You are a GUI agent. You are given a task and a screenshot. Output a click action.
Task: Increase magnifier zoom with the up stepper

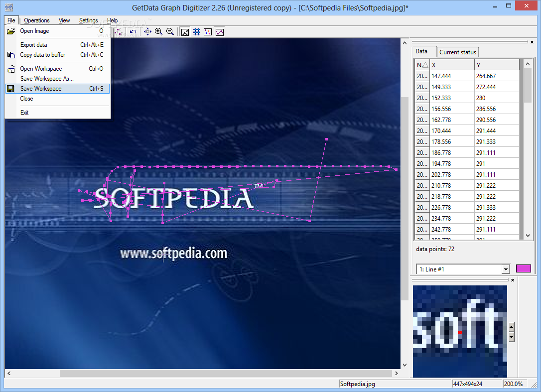(x=511, y=327)
